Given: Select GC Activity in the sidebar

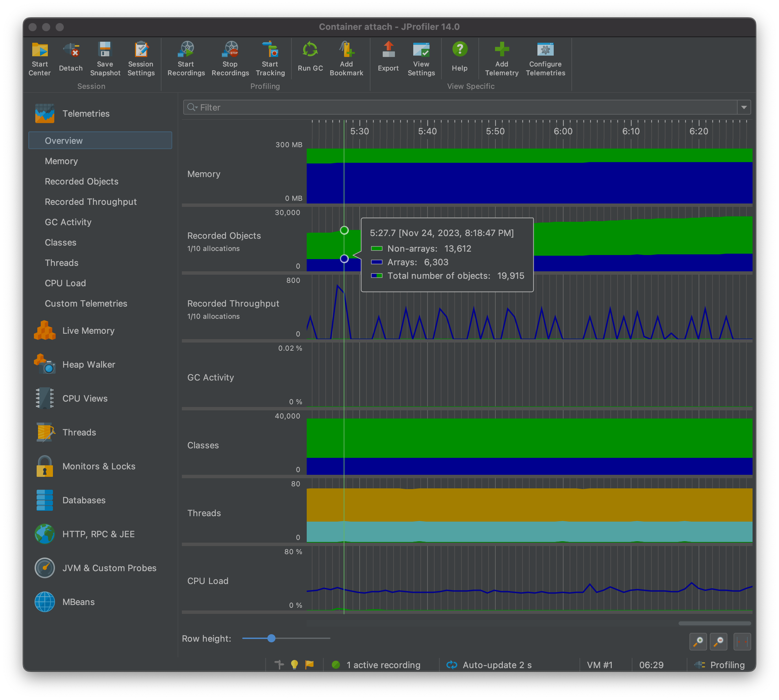Looking at the screenshot, I should 68,222.
